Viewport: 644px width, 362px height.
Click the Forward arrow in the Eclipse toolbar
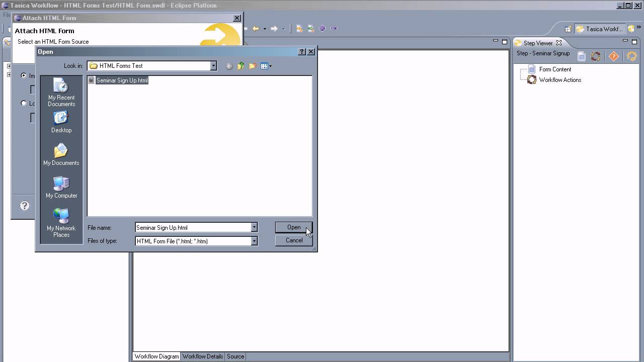pyautogui.click(x=274, y=29)
